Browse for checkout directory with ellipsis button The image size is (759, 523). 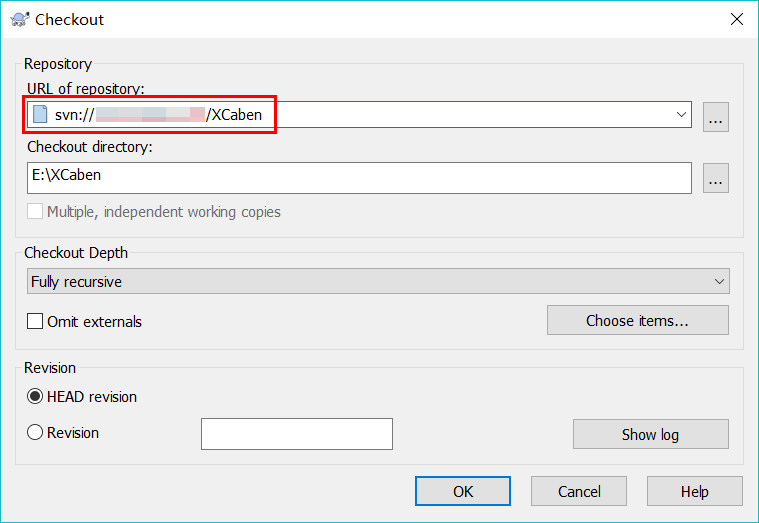[715, 177]
